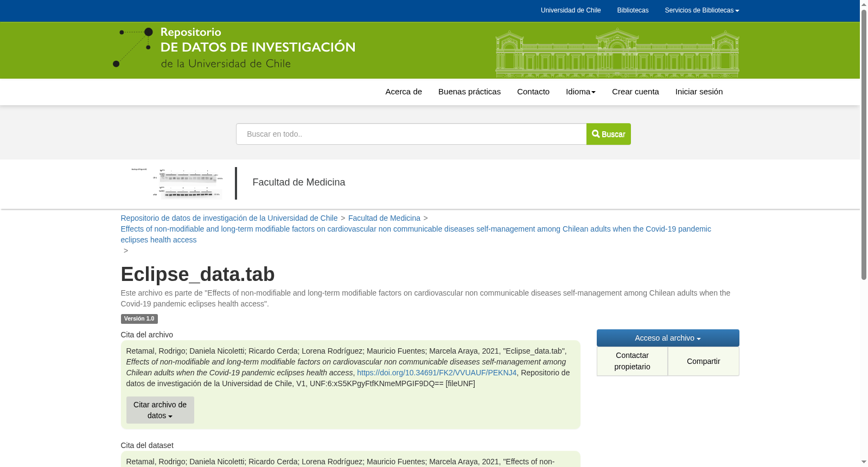This screenshot has width=868, height=467.
Task: Open the Repositorio de datos breadcrumb link
Action: click(x=229, y=218)
